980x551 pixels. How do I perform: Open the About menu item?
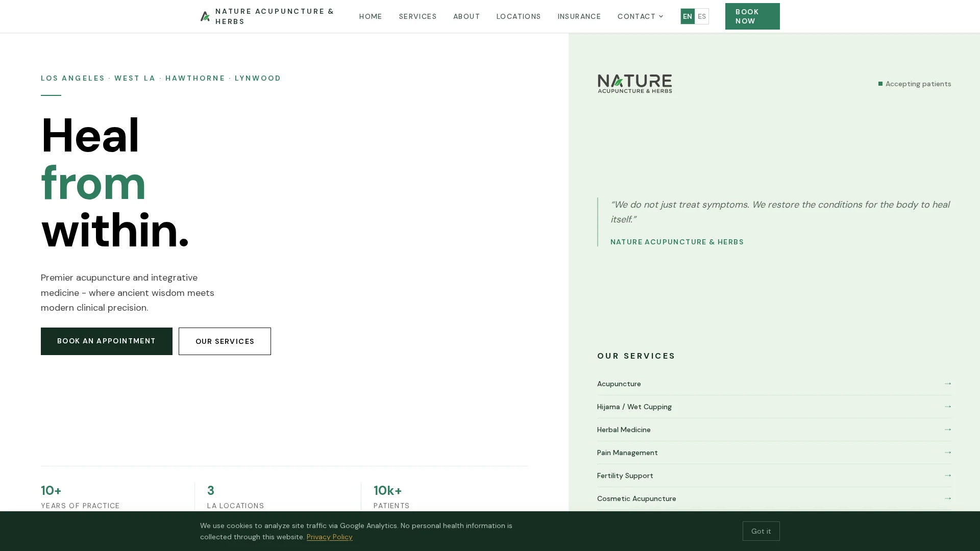467,16
